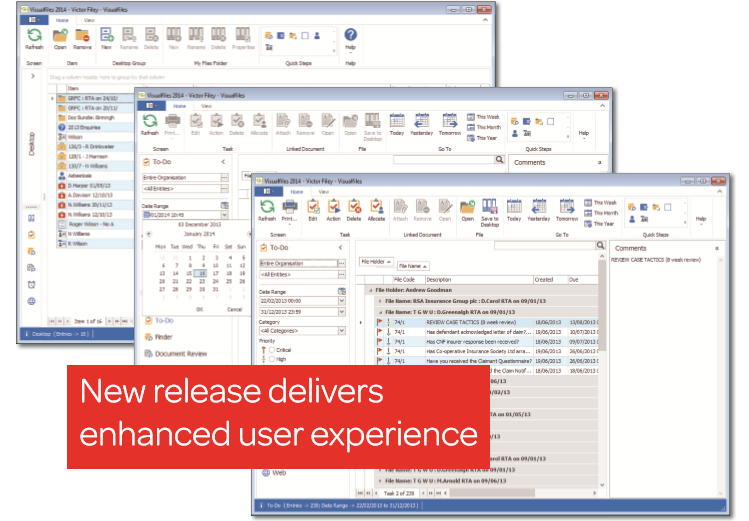Click OK in middle window calendar popup
Image resolution: width=749 pixels, height=521 pixels.
tap(200, 309)
